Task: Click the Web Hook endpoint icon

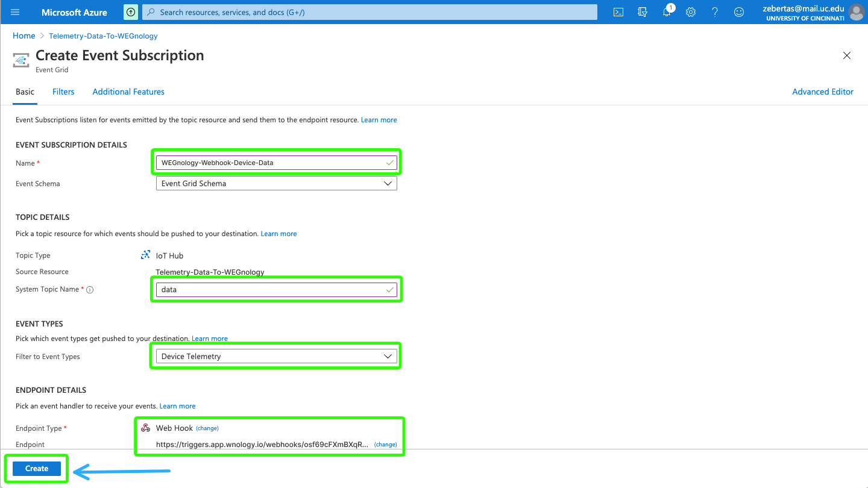Action: (x=145, y=428)
